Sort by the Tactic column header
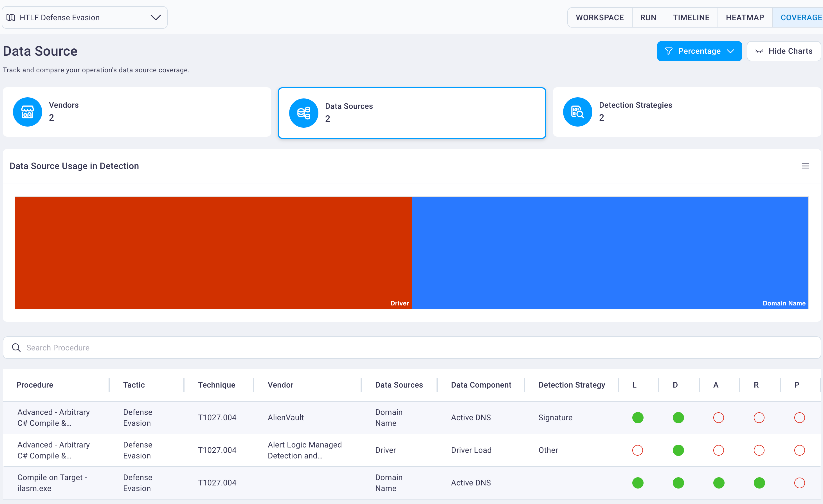 click(134, 385)
